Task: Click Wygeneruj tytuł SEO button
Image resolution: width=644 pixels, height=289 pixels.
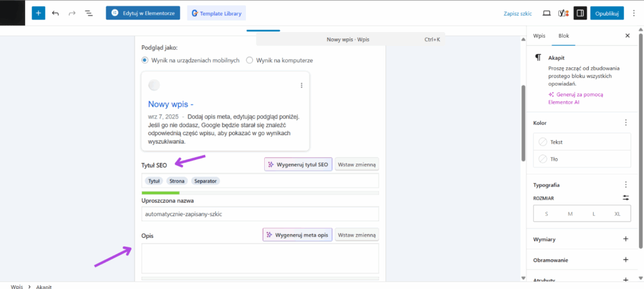Action: 297,164
